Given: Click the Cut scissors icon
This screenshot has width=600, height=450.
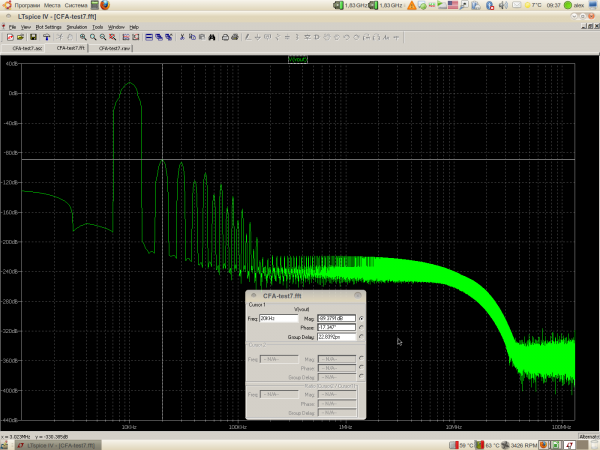Looking at the screenshot, I should click(x=183, y=37).
